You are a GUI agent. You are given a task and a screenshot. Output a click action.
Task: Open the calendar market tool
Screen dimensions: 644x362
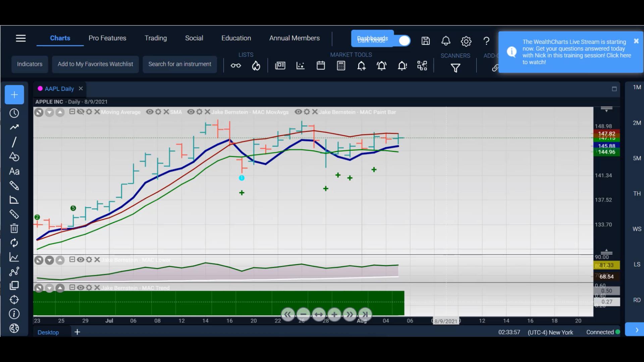point(321,66)
